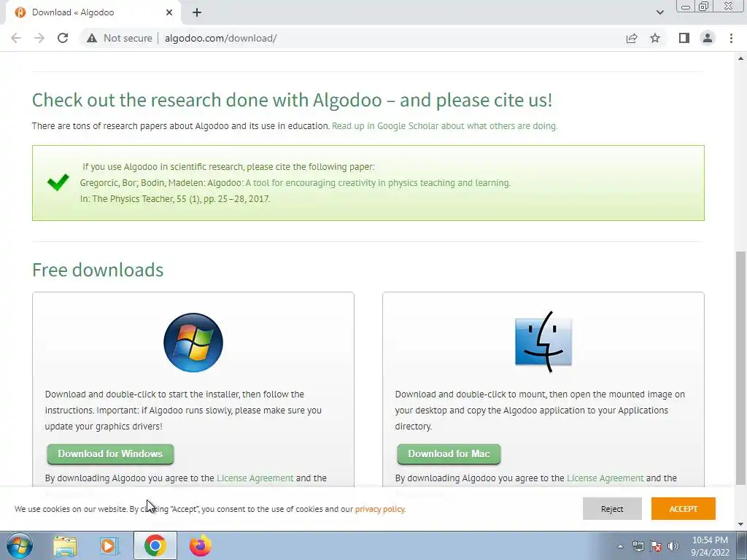Click the Mac Finder logo image

click(x=543, y=341)
